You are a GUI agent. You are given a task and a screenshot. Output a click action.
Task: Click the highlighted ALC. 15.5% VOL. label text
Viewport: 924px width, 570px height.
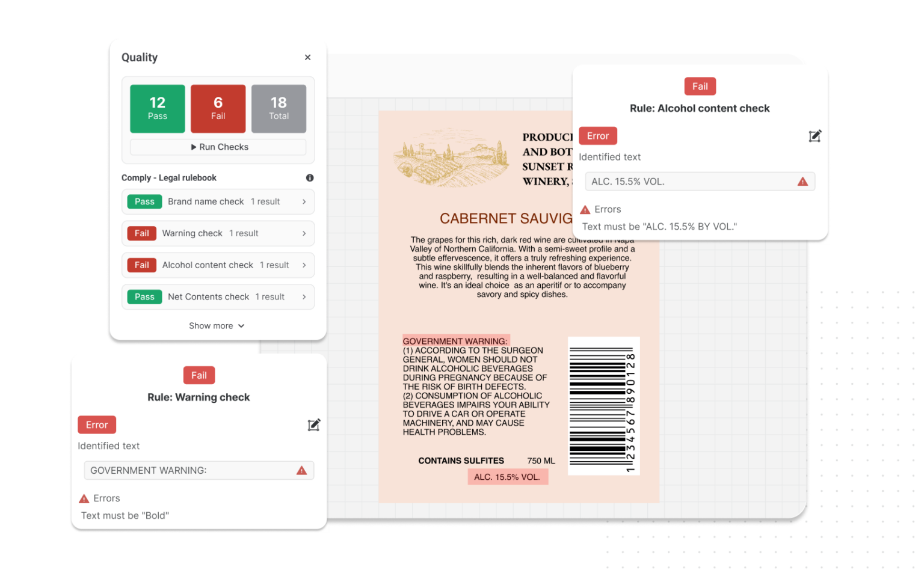pos(507,477)
